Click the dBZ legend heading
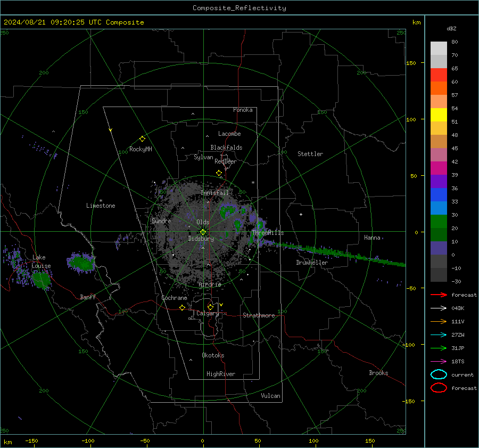Image resolution: width=479 pixels, height=448 pixels. click(x=451, y=29)
